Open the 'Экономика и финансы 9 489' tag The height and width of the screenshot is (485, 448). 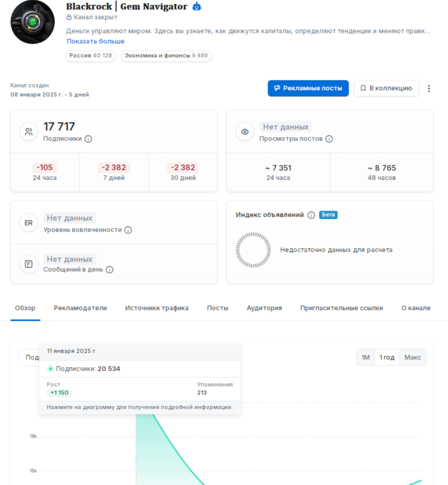tap(166, 56)
